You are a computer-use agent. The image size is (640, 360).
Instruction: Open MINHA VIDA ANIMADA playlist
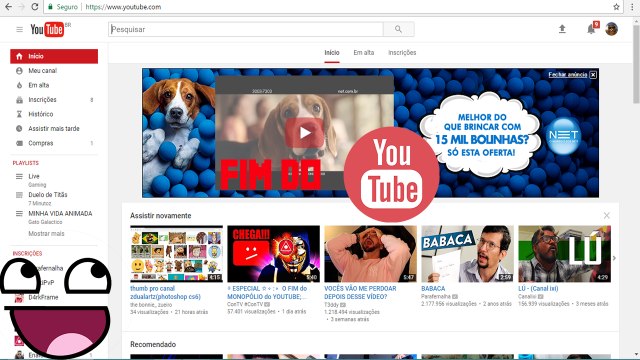coord(60,213)
